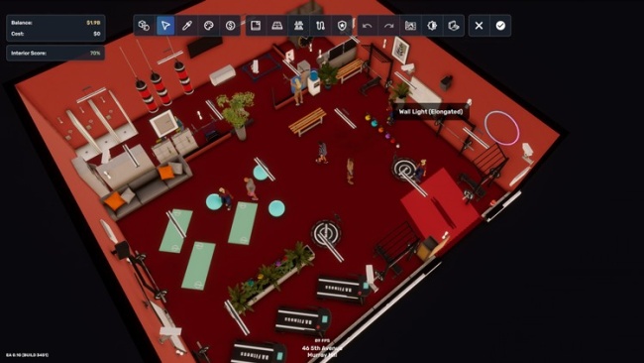Open the building structure tool icon
The width and height of the screenshot is (644, 363).
point(298,26)
